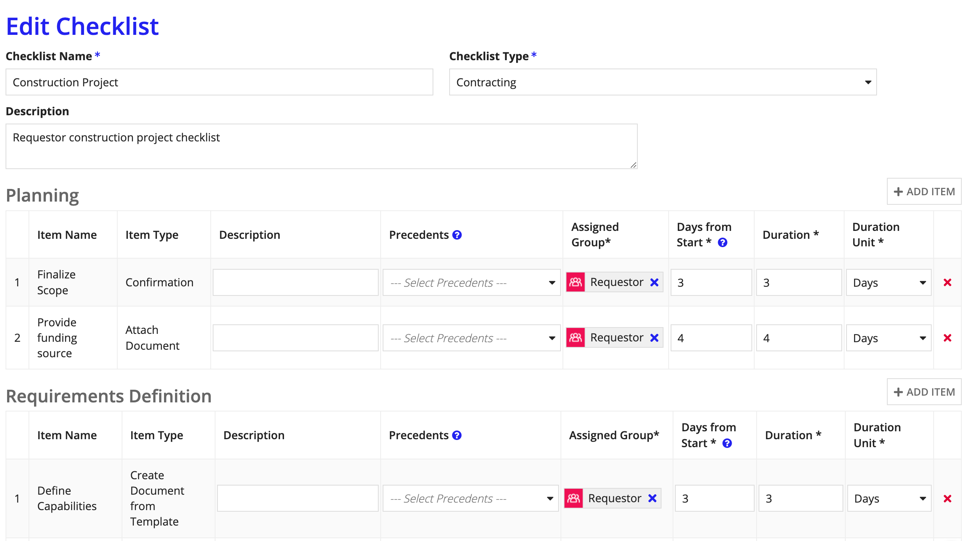Open Days from Start help in Planning
This screenshot has width=980, height=541.
pos(723,242)
